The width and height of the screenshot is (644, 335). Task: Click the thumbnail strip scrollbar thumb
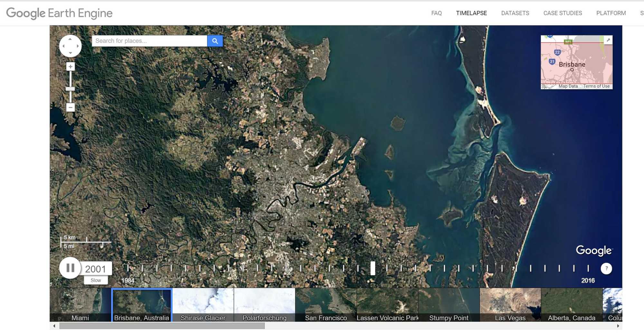point(162,326)
